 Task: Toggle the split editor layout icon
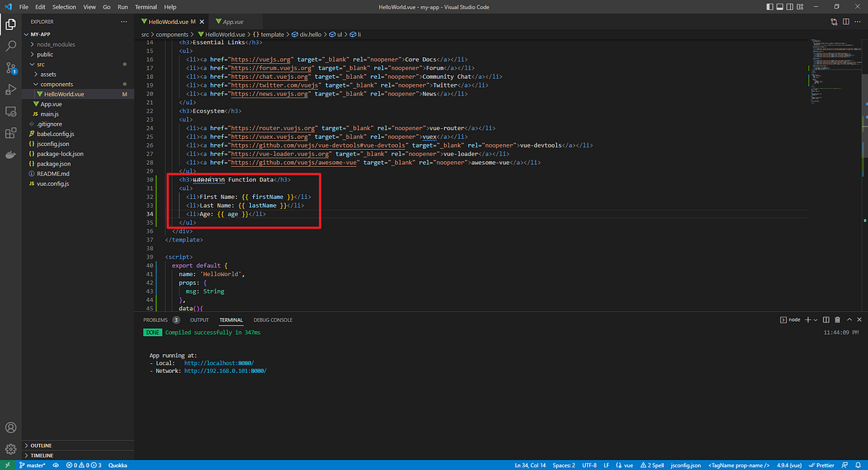pos(846,22)
